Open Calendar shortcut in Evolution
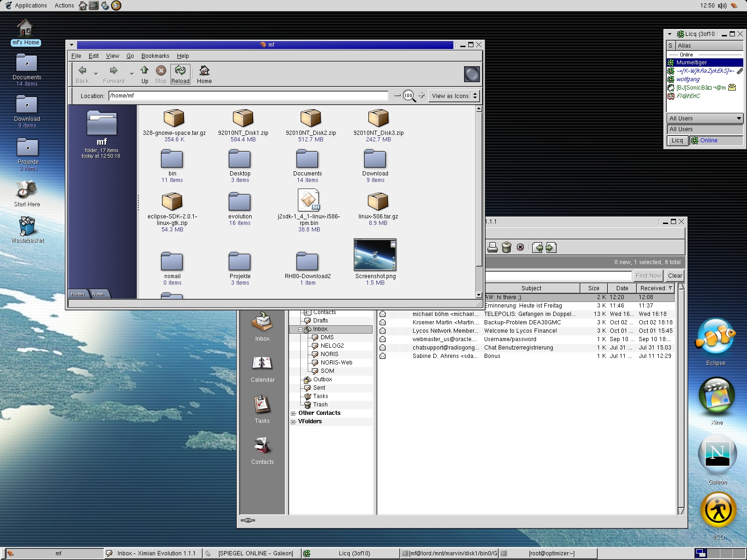747x560 pixels. (262, 363)
